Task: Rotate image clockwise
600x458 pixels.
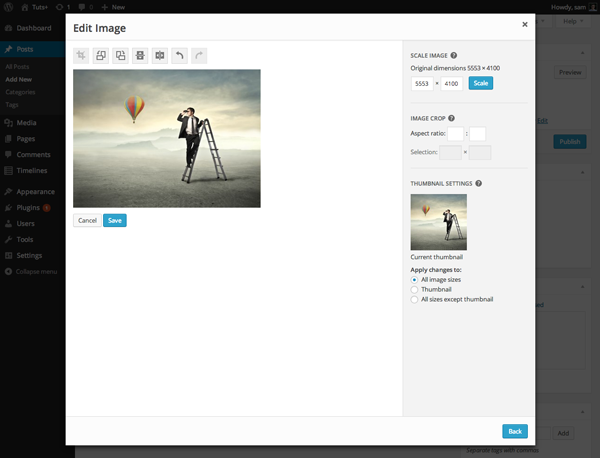Action: (121, 55)
